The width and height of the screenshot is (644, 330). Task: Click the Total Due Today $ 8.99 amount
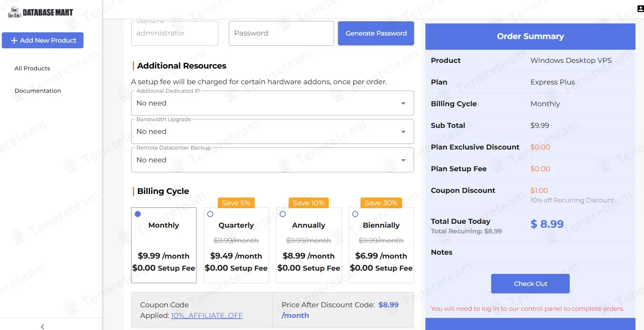[x=547, y=224]
